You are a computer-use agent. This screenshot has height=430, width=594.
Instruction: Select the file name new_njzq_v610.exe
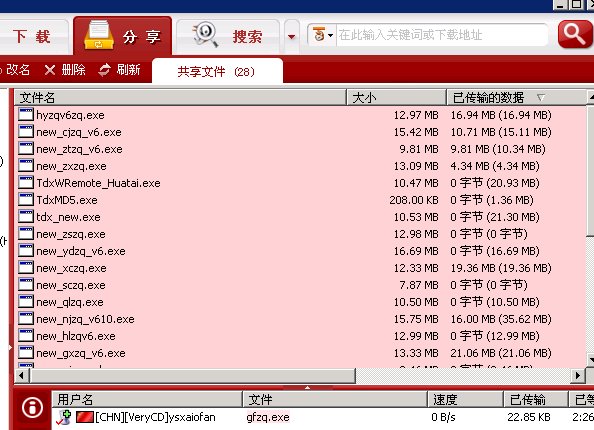85,319
